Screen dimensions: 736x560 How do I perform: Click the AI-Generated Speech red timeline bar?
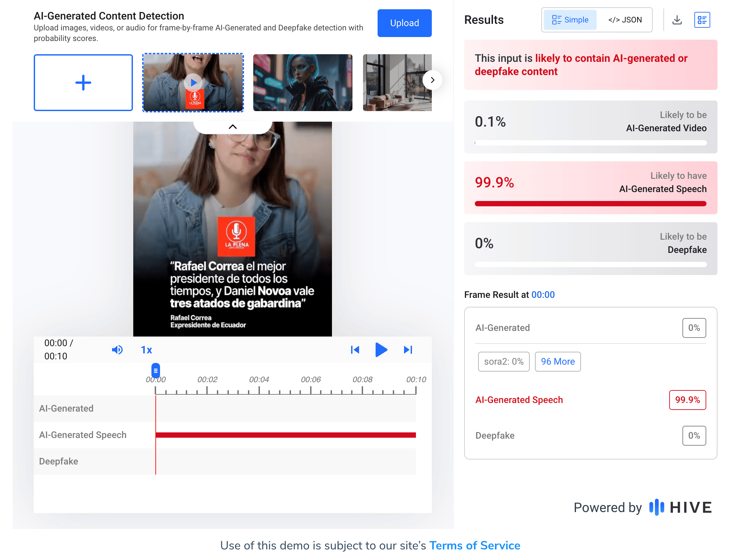pyautogui.click(x=286, y=435)
